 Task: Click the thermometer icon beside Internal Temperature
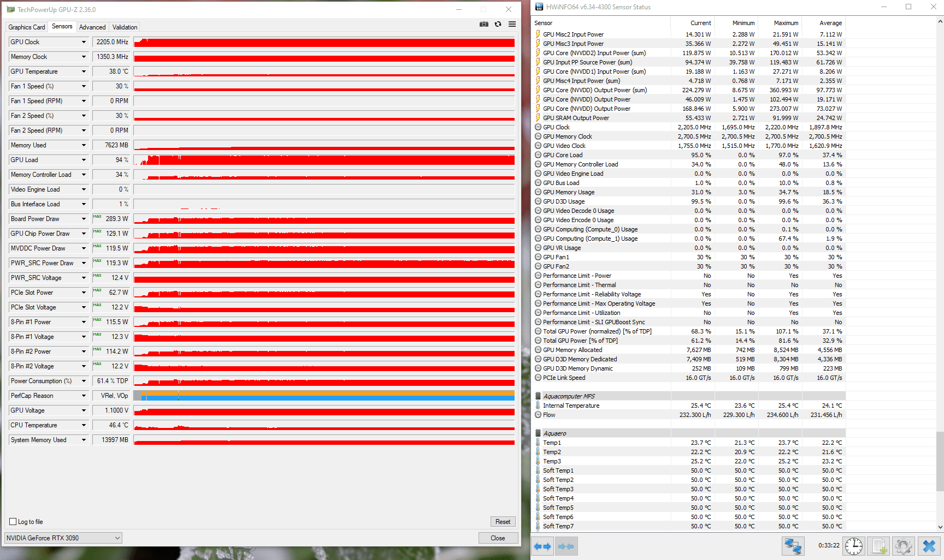pos(538,406)
